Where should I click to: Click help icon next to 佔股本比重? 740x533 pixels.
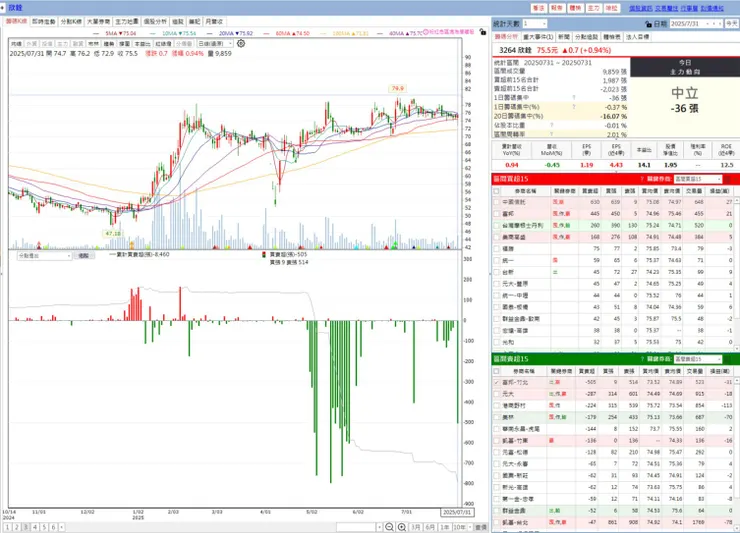tap(551, 126)
